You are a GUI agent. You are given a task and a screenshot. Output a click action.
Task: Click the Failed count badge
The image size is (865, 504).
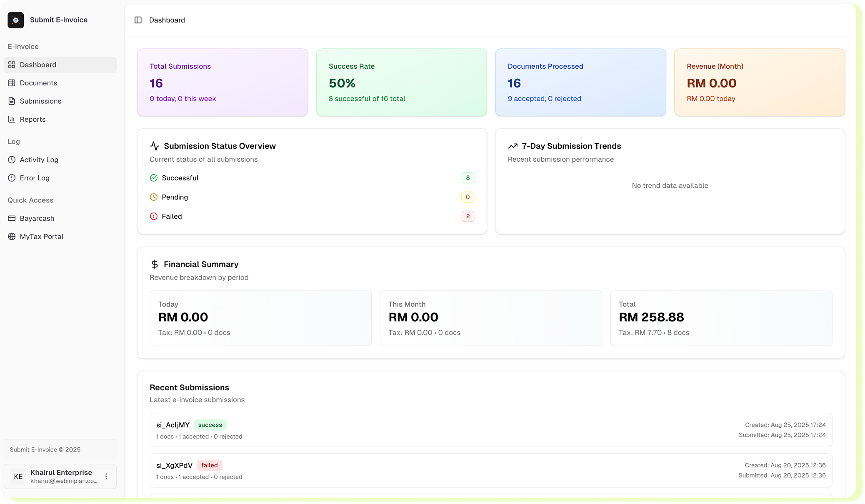(467, 216)
